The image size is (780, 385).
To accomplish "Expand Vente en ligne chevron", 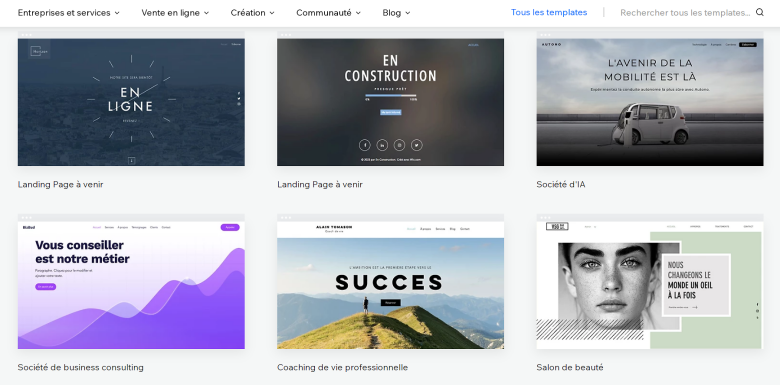I will [x=206, y=13].
